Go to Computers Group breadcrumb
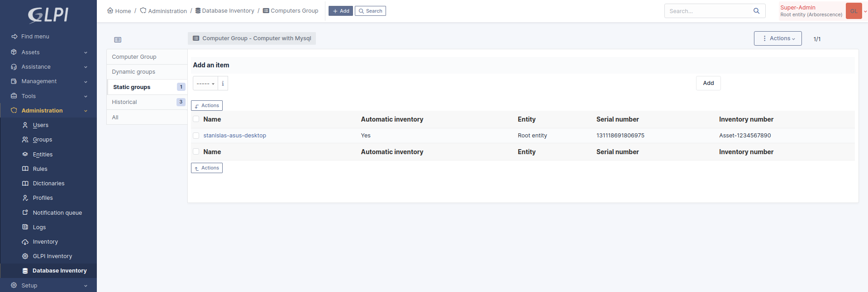 click(x=291, y=11)
